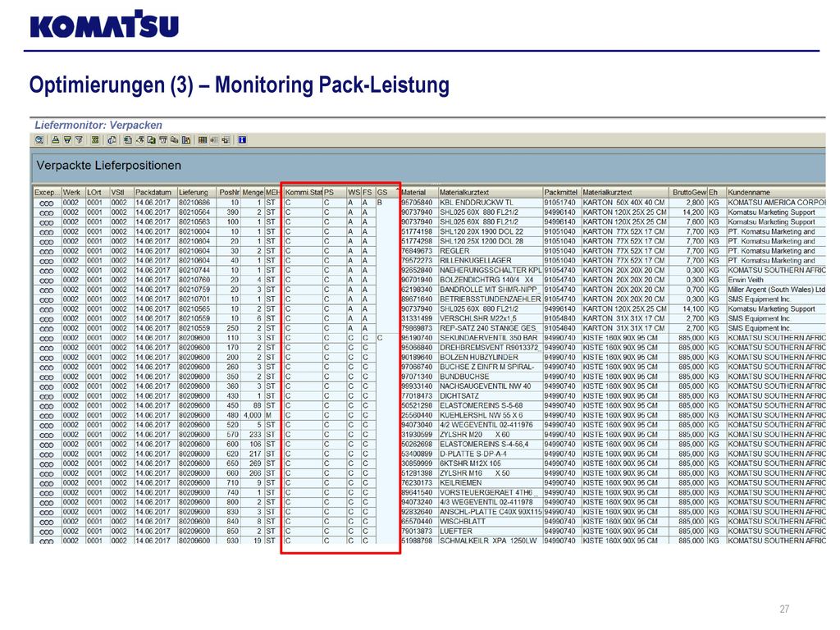The image size is (840, 630).
Task: Click delivery number 80210744
Action: pyautogui.click(x=194, y=271)
